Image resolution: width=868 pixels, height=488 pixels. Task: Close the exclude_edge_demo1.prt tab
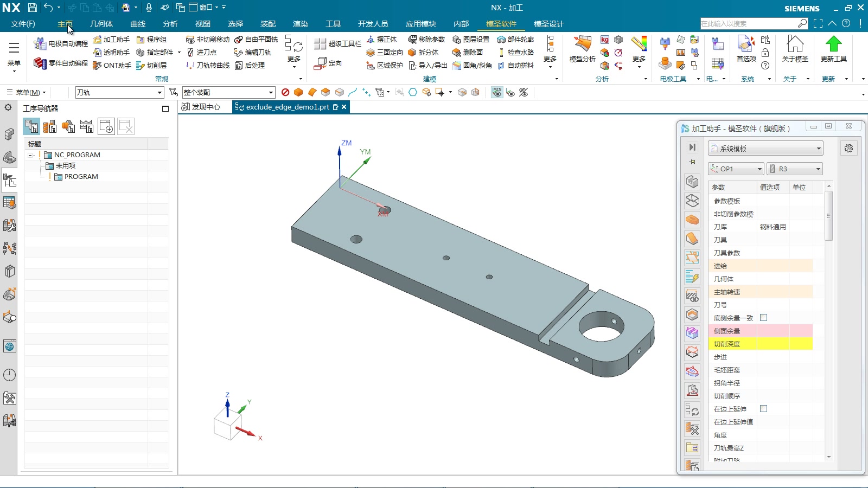tap(344, 107)
